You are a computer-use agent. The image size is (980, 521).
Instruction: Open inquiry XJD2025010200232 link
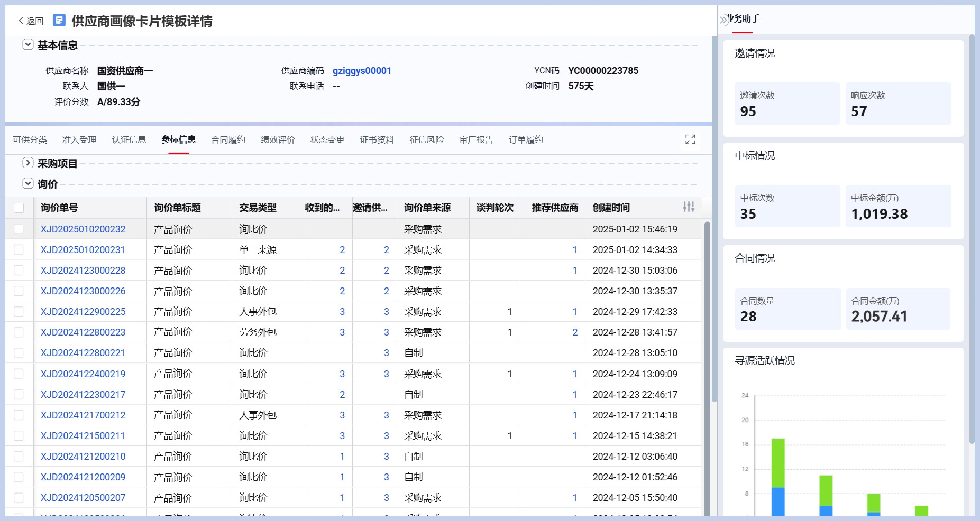tap(83, 229)
